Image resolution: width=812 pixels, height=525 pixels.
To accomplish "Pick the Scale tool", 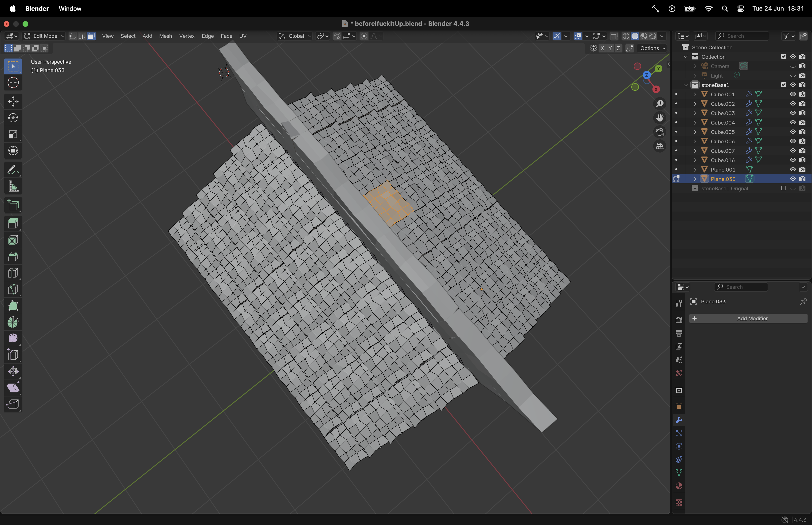I will tap(13, 134).
